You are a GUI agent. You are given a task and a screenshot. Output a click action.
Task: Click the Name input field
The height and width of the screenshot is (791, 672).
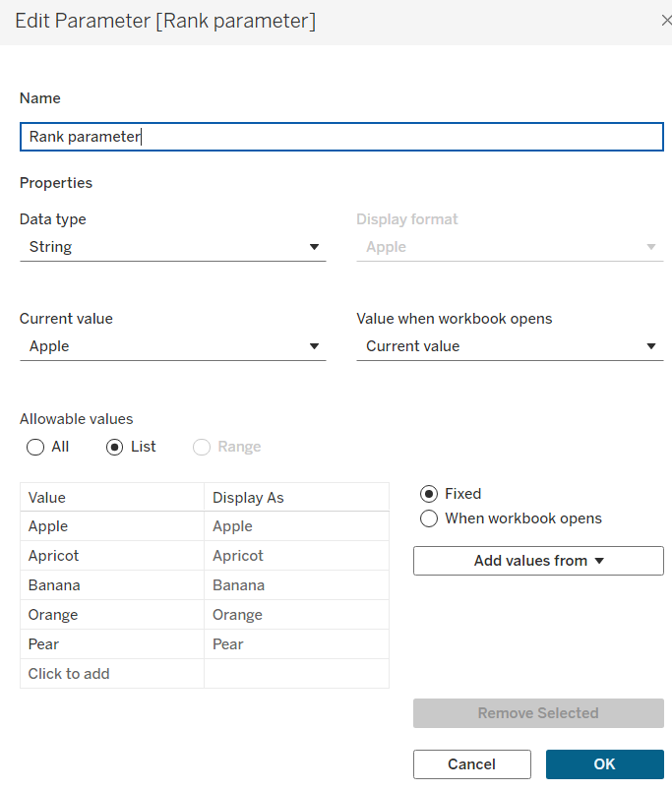click(341, 137)
